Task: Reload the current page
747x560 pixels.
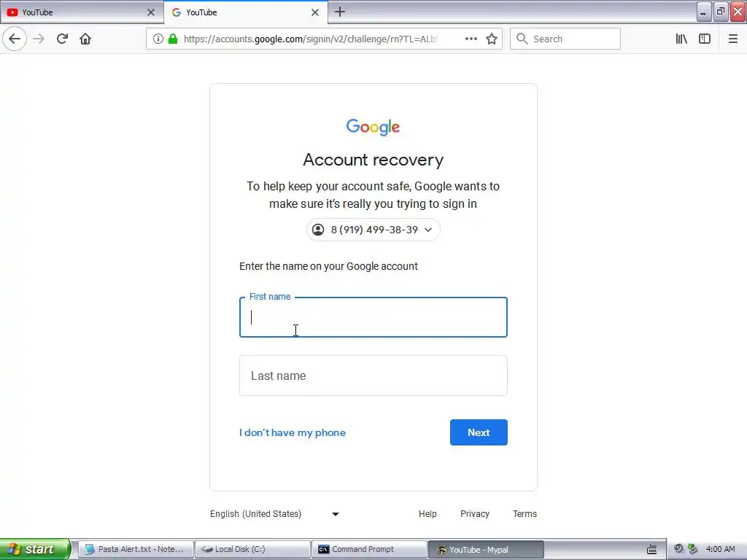Action: coord(62,39)
